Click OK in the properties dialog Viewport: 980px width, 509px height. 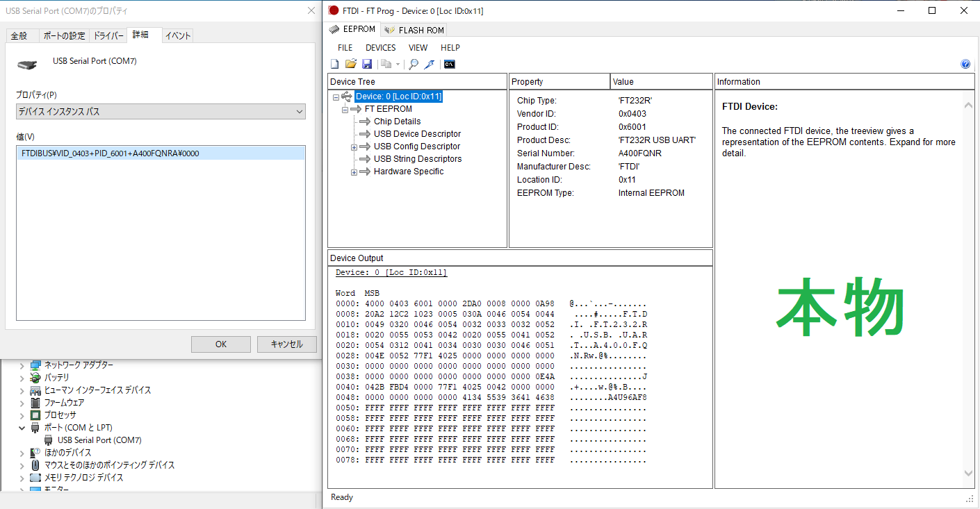221,344
